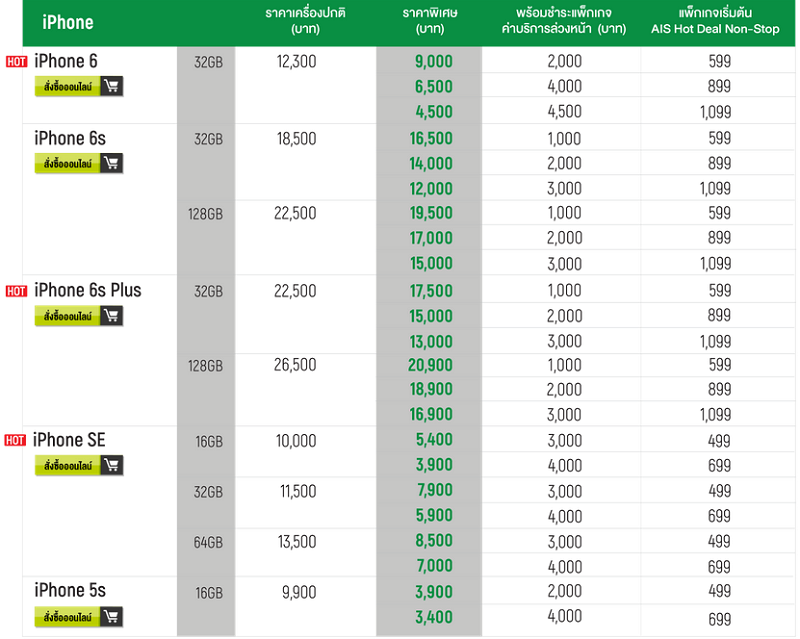
Task: Select the AIS Hot Deal Non-Stop column header
Action: click(x=715, y=22)
